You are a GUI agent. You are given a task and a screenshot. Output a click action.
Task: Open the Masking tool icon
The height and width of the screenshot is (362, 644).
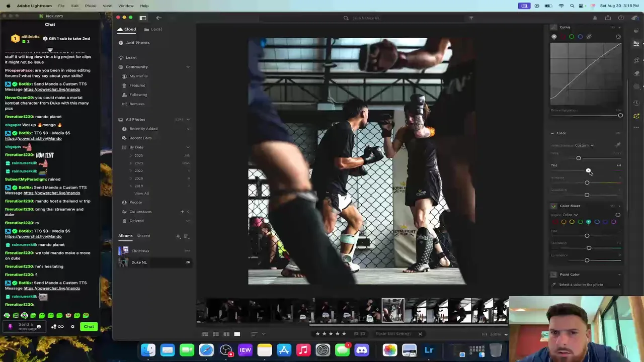[636, 87]
